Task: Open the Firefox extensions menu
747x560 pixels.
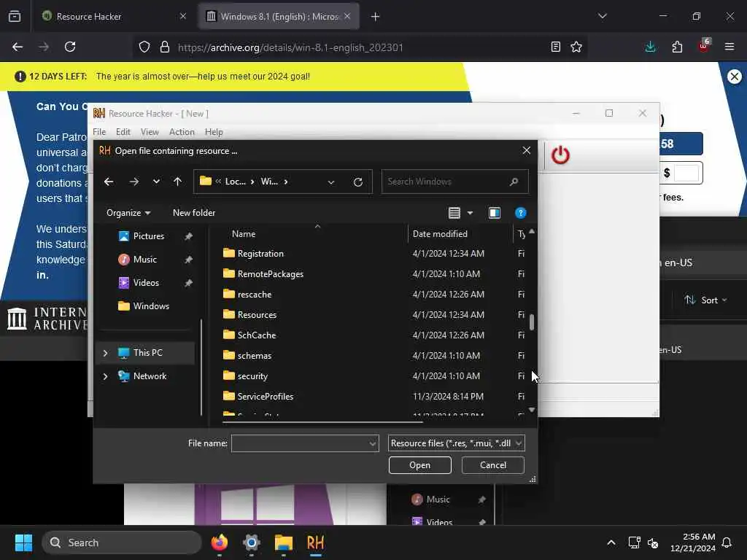Action: click(677, 47)
